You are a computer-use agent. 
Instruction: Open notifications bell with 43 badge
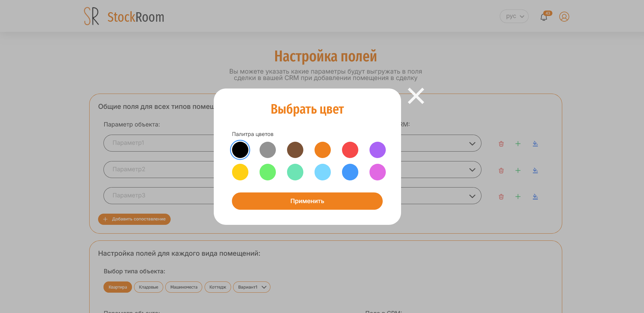pos(544,17)
